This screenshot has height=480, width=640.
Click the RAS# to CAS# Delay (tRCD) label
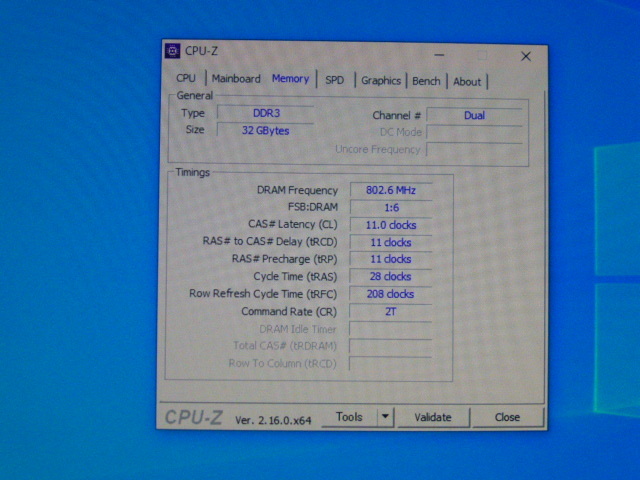pyautogui.click(x=270, y=242)
